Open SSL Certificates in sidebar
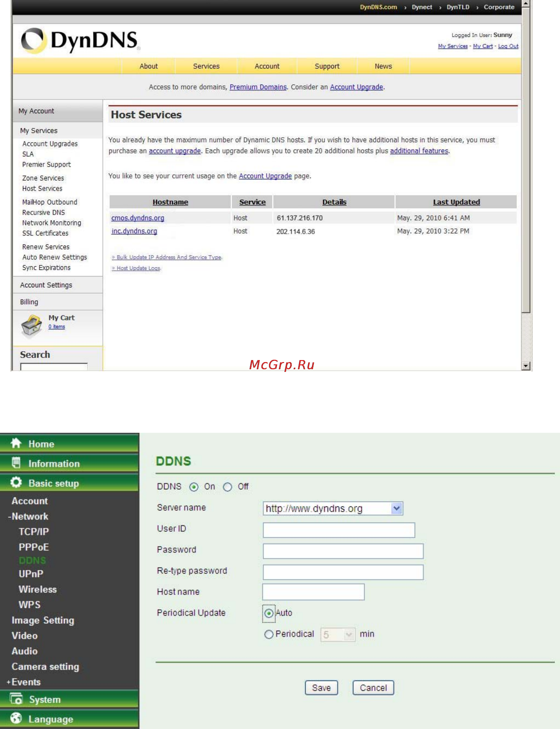This screenshot has height=729, width=560. click(45, 233)
